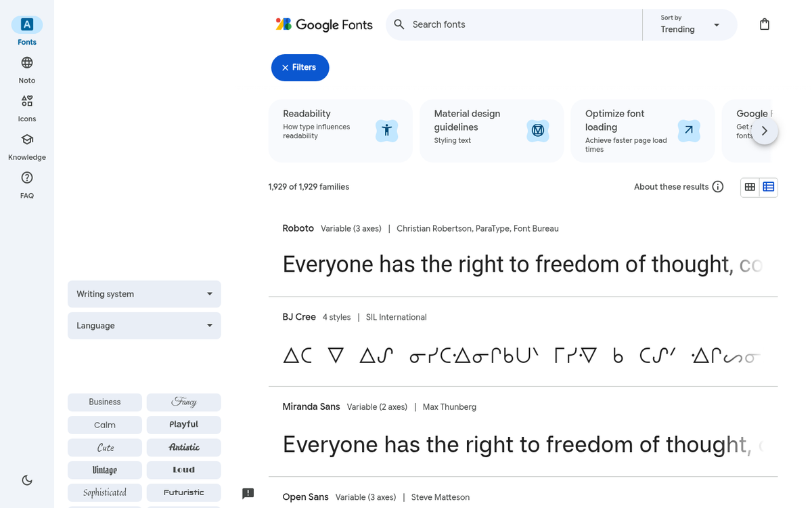This screenshot has height=508, width=812.
Task: View your font selections shopping bag
Action: click(765, 24)
